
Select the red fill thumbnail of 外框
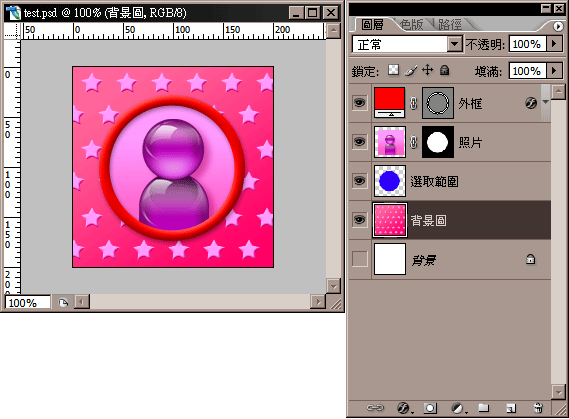point(389,103)
